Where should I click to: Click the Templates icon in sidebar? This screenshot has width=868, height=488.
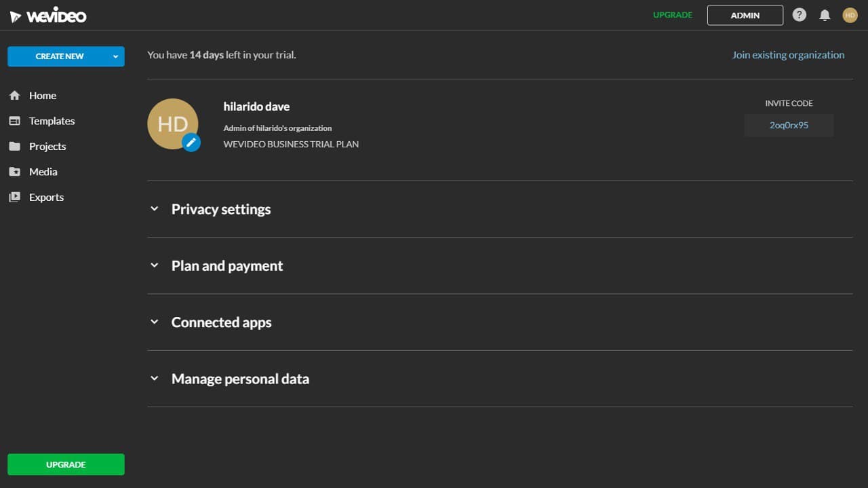tap(14, 121)
